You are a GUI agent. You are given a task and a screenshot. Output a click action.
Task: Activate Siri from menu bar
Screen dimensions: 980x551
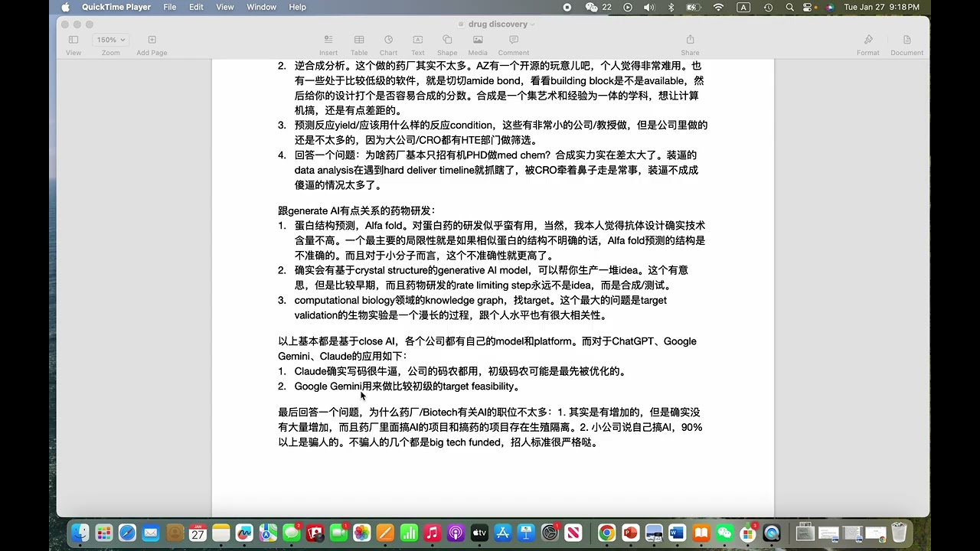829,7
